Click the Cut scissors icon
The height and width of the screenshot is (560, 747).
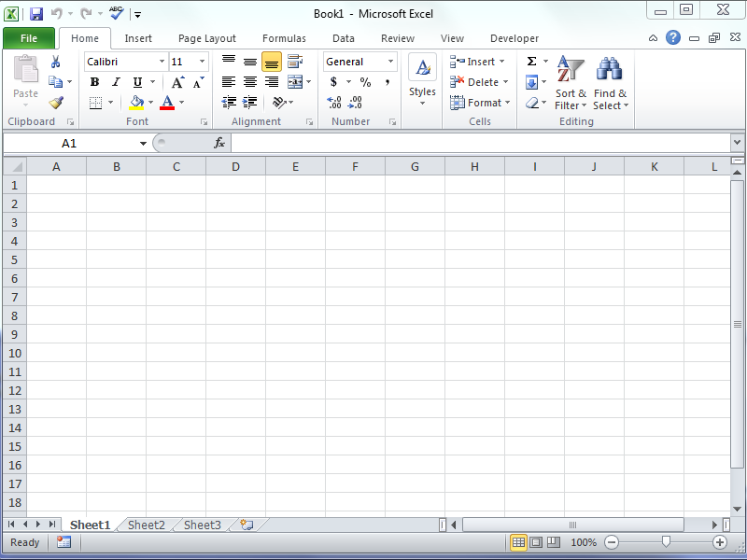(x=56, y=62)
